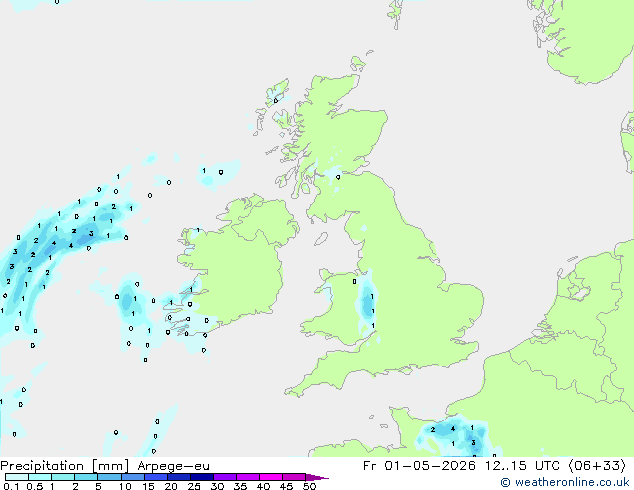Click the '4' rainfall value over northern France

pos(453,429)
